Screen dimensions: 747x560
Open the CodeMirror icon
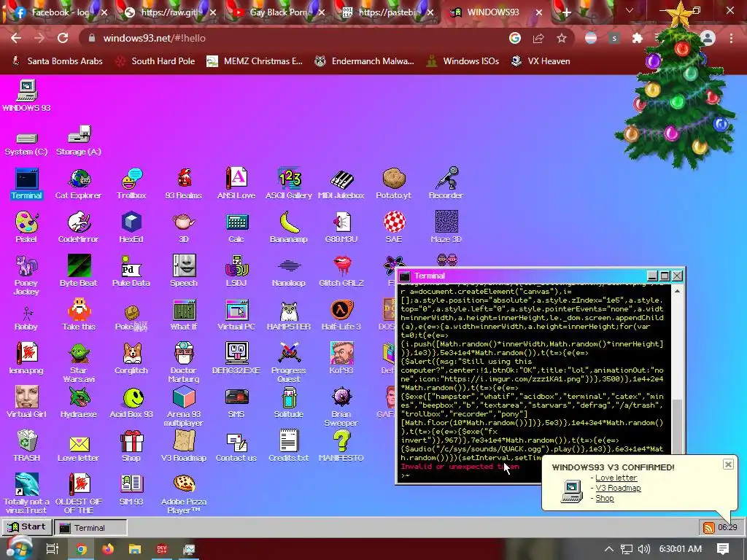click(x=79, y=227)
